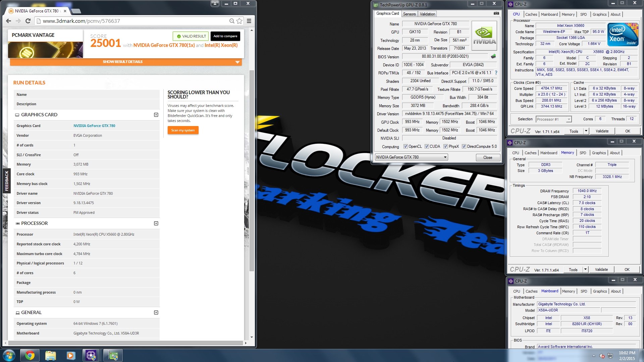Click VALID RESULT button
The height and width of the screenshot is (362, 644).
click(191, 36)
